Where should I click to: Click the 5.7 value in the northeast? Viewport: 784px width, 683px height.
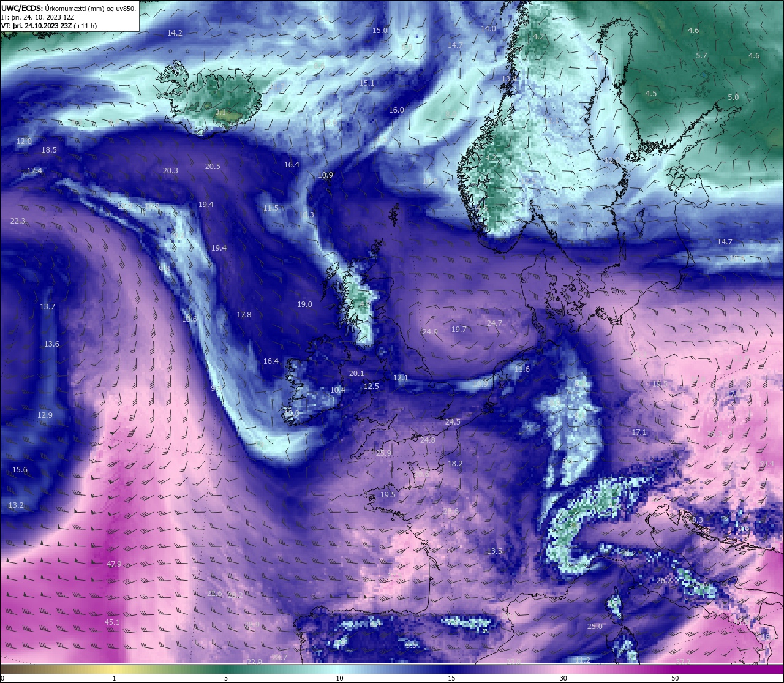[701, 56]
